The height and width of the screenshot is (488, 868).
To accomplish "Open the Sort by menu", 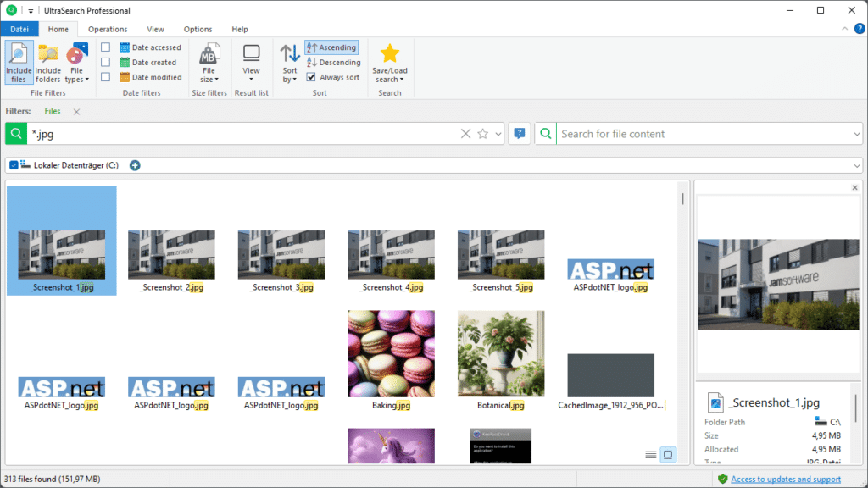I will [290, 63].
